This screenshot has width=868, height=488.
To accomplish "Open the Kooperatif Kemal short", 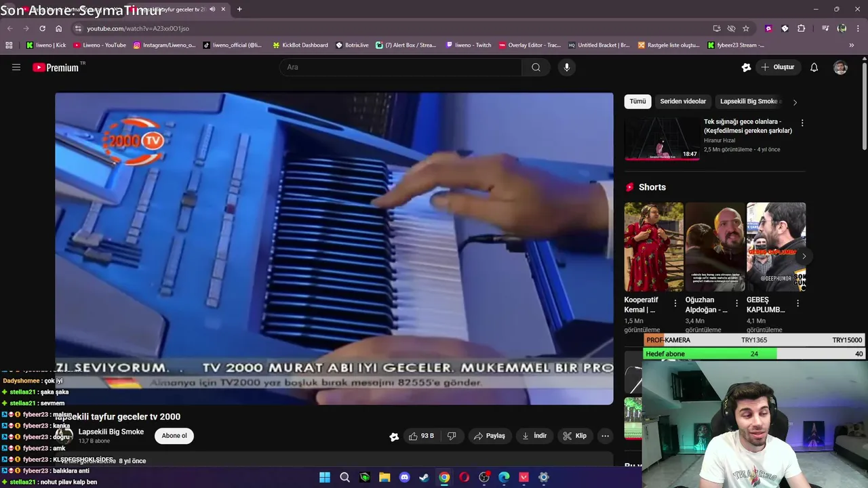I will [654, 247].
